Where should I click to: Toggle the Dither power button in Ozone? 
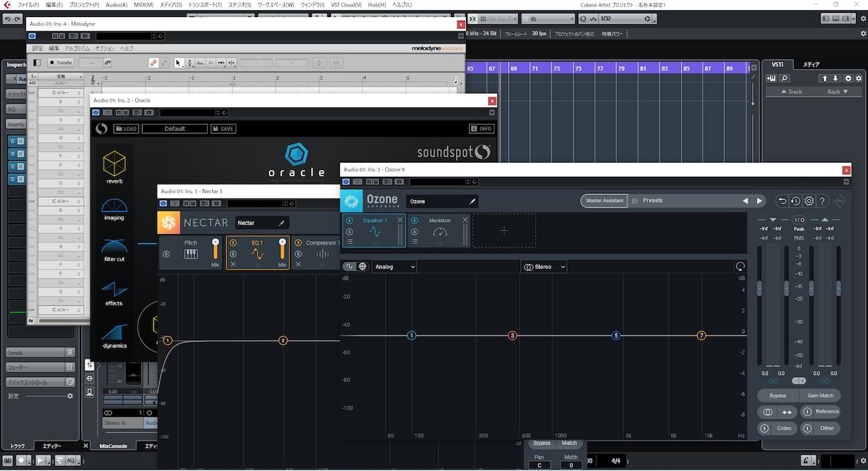(807, 428)
